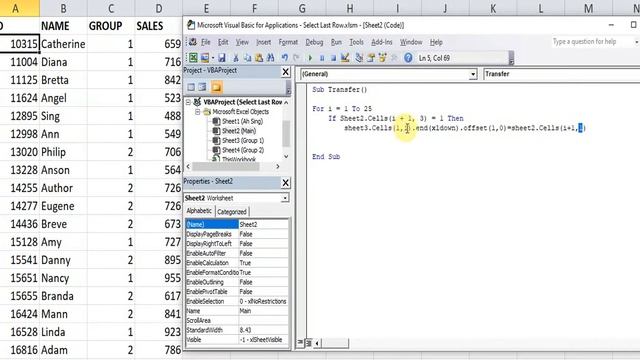Image resolution: width=640 pixels, height=360 pixels.
Task: Click the View Code icon in Project panel
Action: coord(191,87)
